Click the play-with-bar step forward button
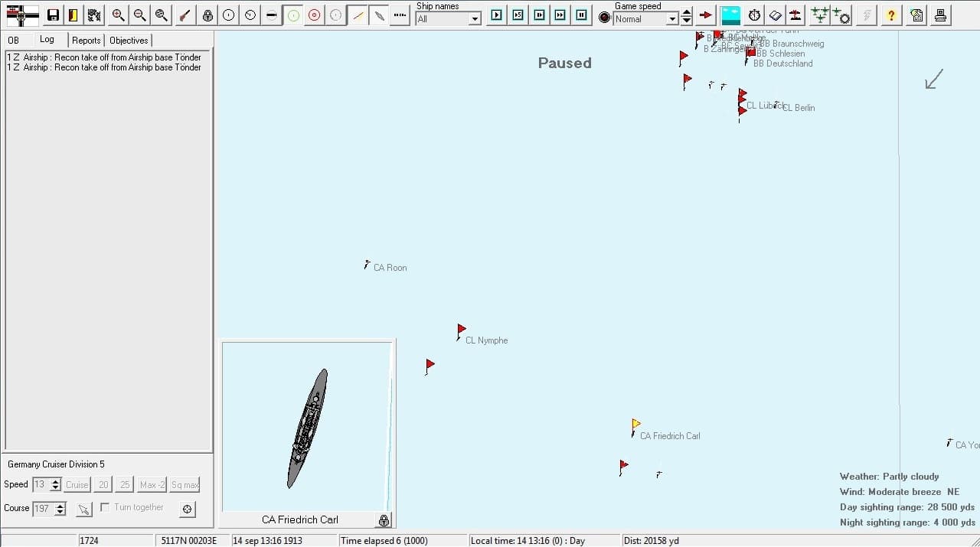Image resolution: width=980 pixels, height=547 pixels. tap(540, 15)
